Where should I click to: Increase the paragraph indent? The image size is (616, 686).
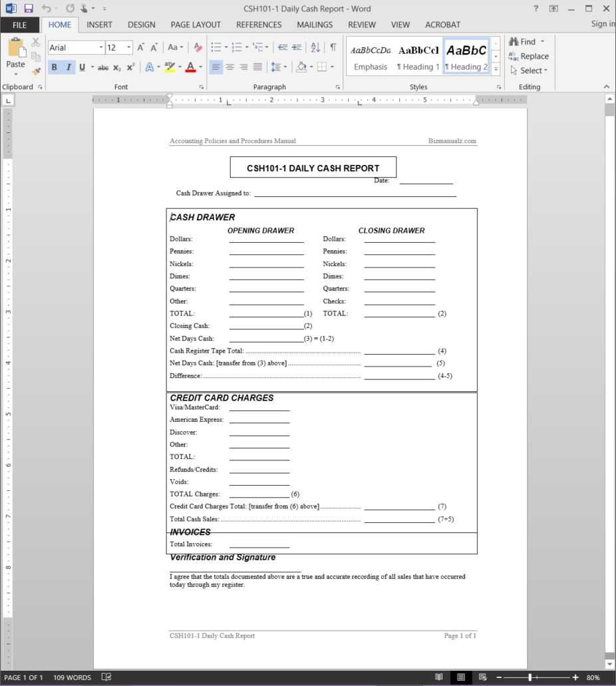[297, 47]
